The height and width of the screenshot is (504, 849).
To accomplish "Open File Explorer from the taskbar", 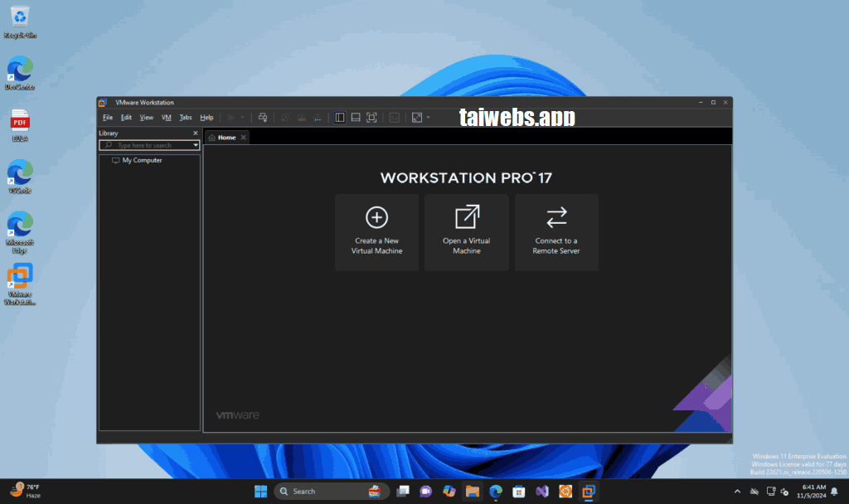I will pyautogui.click(x=473, y=491).
